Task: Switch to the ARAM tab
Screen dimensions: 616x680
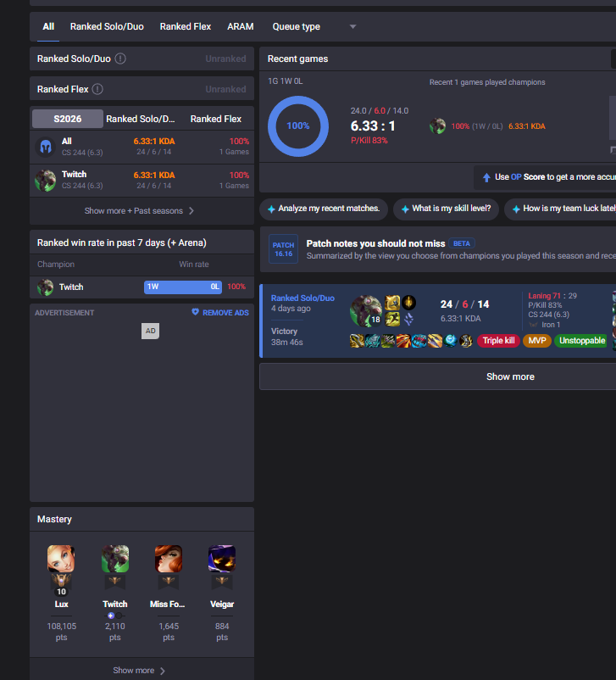Action: 241,26
